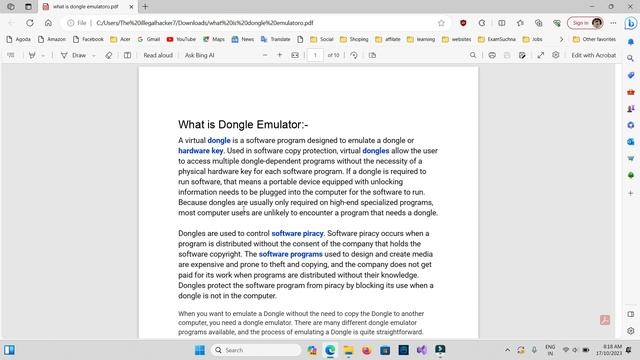Show hidden system tray icons
The image size is (640, 360).
[x=507, y=350]
